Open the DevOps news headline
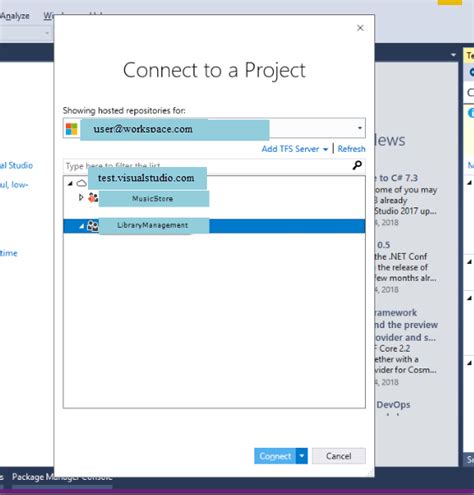The image size is (474, 495). [x=393, y=405]
